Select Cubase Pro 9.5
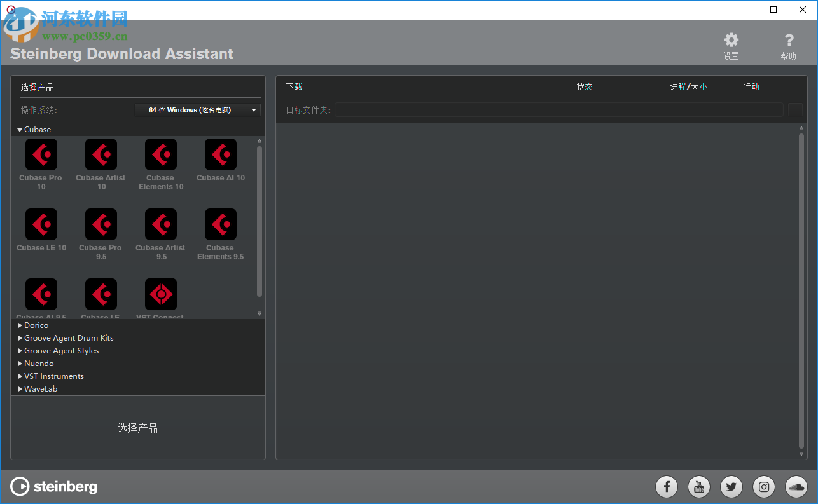Screen dimensions: 818x504 (101, 224)
